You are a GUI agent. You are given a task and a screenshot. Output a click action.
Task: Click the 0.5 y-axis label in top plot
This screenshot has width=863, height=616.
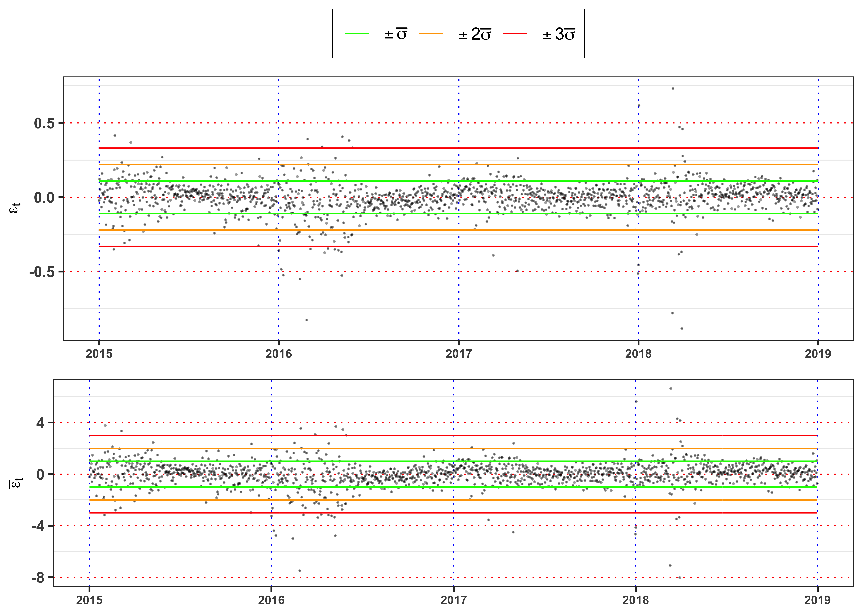44,123
